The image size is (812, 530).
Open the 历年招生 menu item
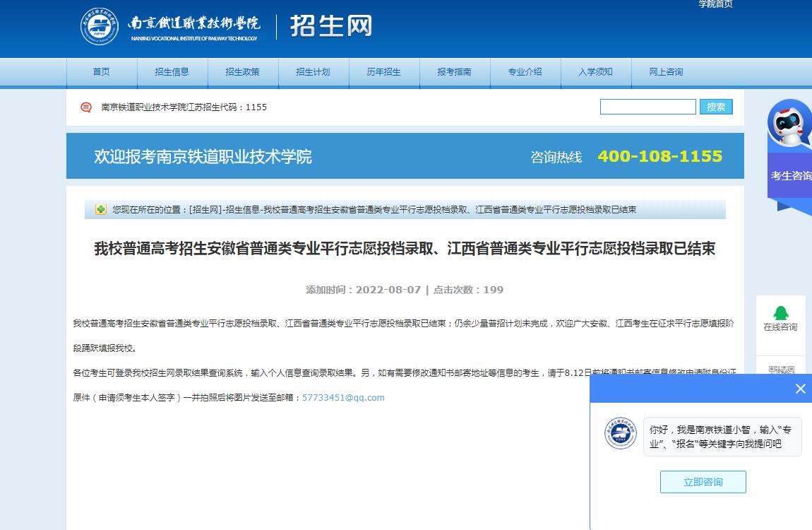(x=383, y=72)
